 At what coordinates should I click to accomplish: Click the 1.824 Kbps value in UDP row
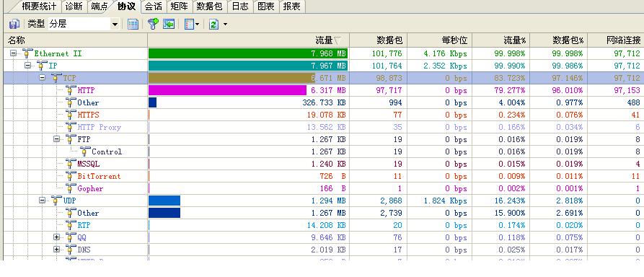coord(445,201)
